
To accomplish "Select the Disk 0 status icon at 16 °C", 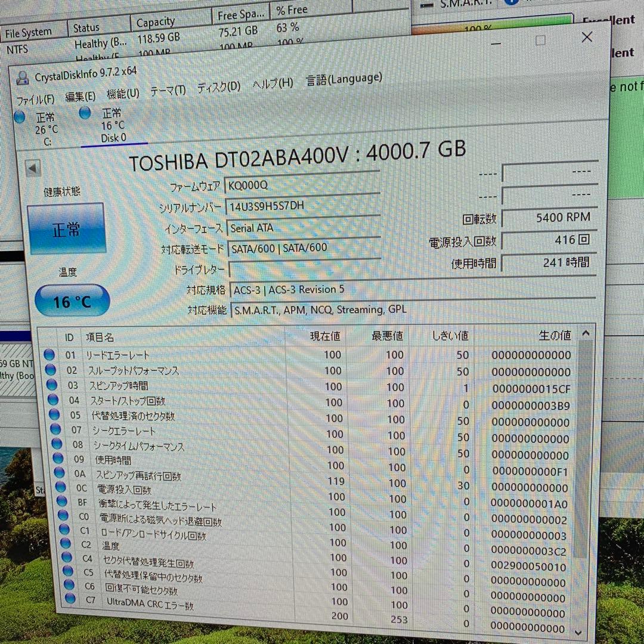I will (x=85, y=113).
